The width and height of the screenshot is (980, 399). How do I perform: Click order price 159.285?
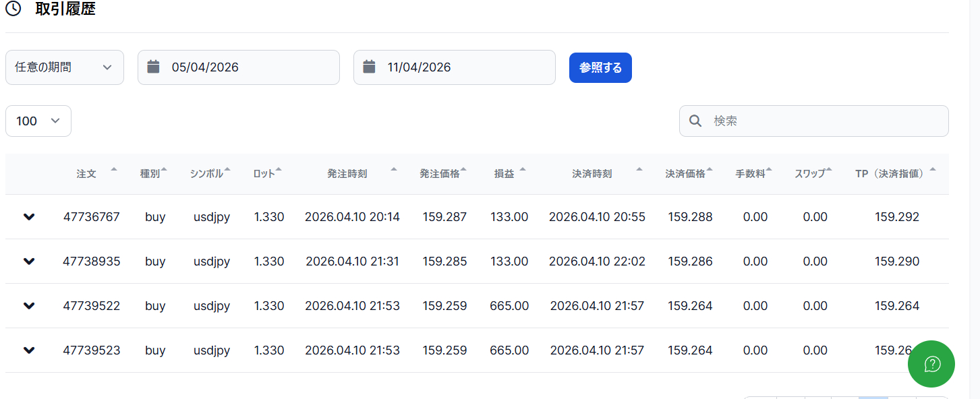[445, 262]
